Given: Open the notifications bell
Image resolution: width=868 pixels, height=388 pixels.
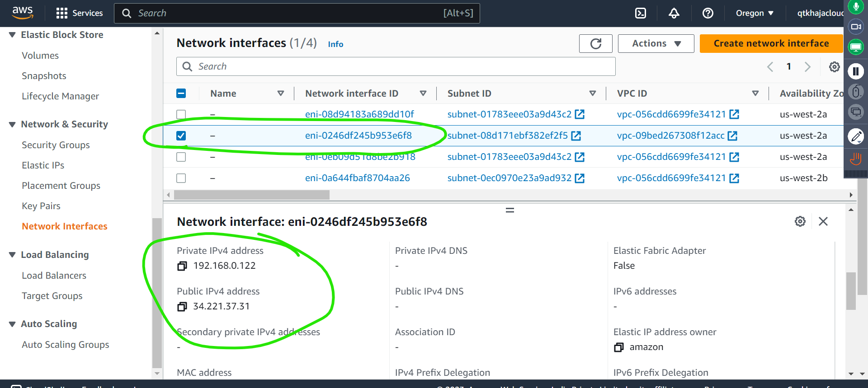Looking at the screenshot, I should click(x=674, y=13).
